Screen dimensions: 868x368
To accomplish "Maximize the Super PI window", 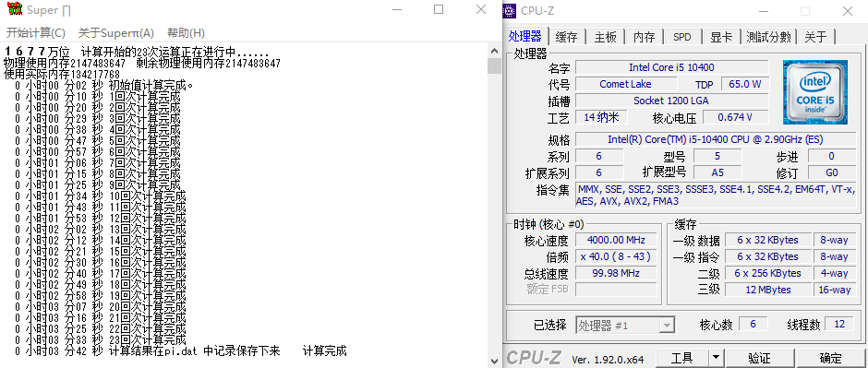I will (439, 10).
